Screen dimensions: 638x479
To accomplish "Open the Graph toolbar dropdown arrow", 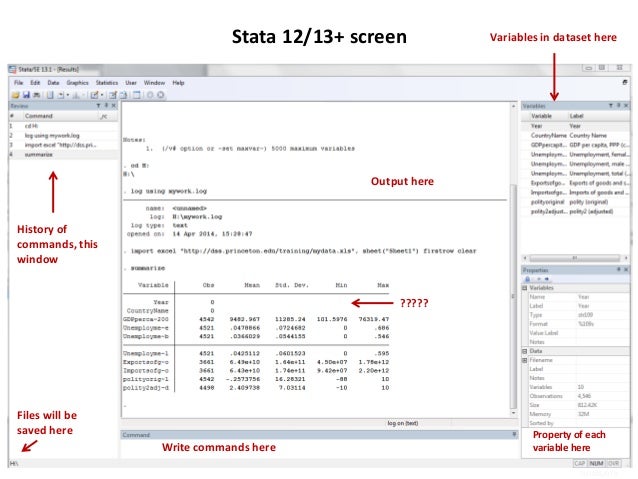I will pos(84,95).
